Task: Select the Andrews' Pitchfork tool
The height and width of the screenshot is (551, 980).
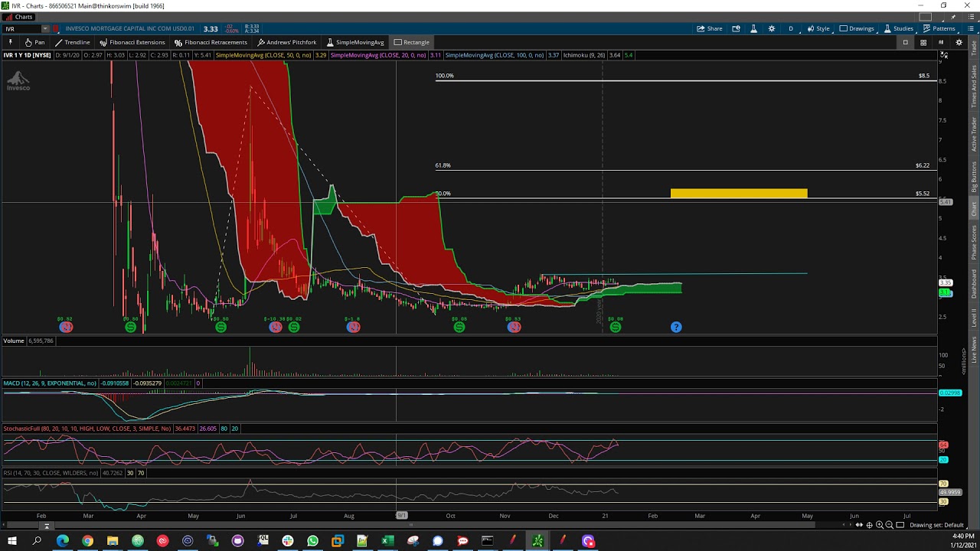Action: coord(287,42)
